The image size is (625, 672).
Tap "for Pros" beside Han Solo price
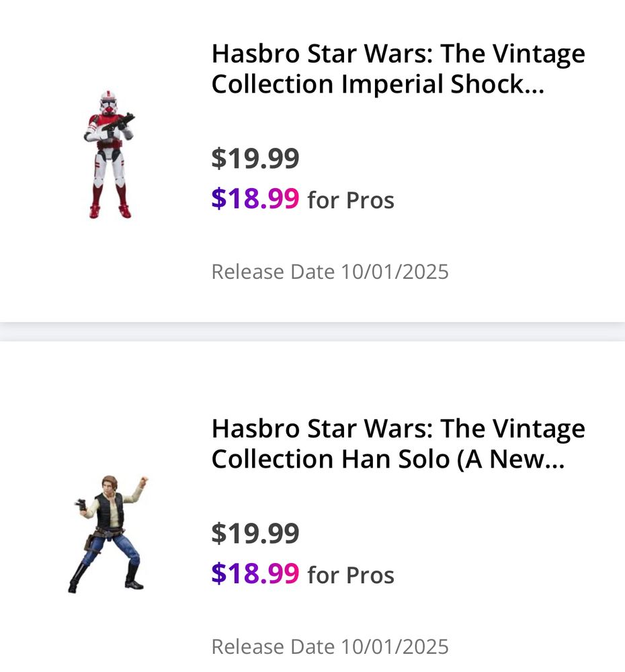pyautogui.click(x=351, y=575)
